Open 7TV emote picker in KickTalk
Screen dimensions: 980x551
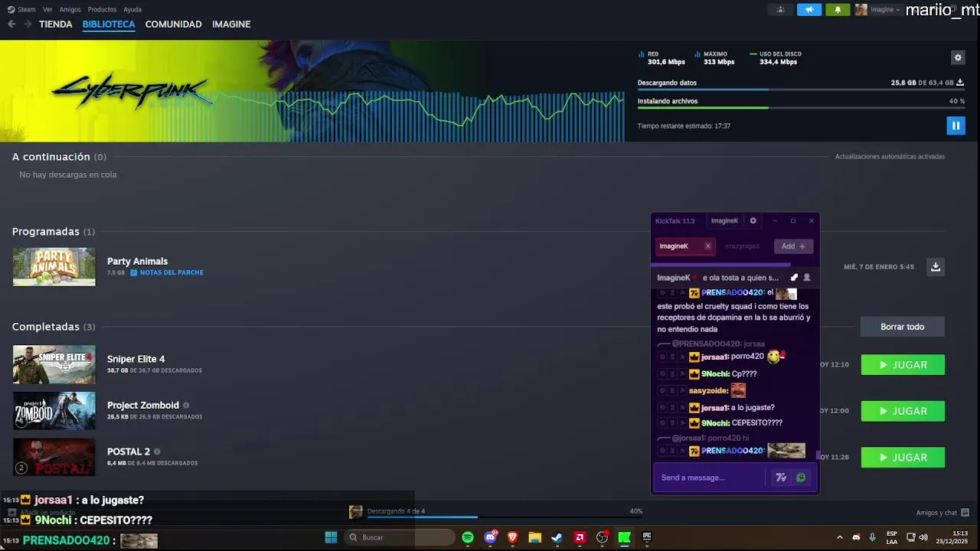coord(781,478)
